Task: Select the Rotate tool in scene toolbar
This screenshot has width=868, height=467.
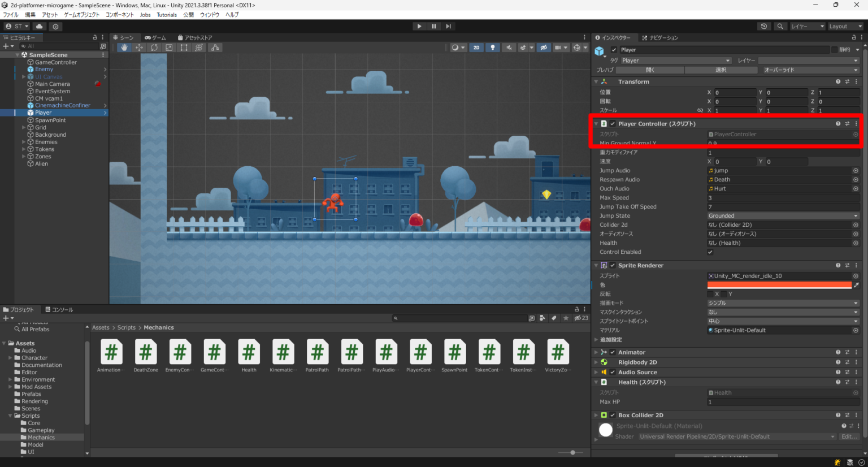Action: [154, 47]
